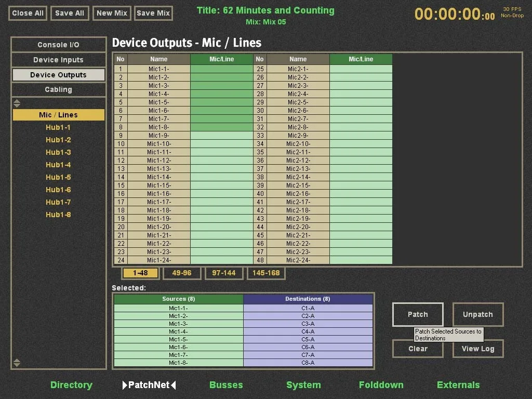Show outputs page 1-48
Screen dimensions: 532x399
[140, 273]
